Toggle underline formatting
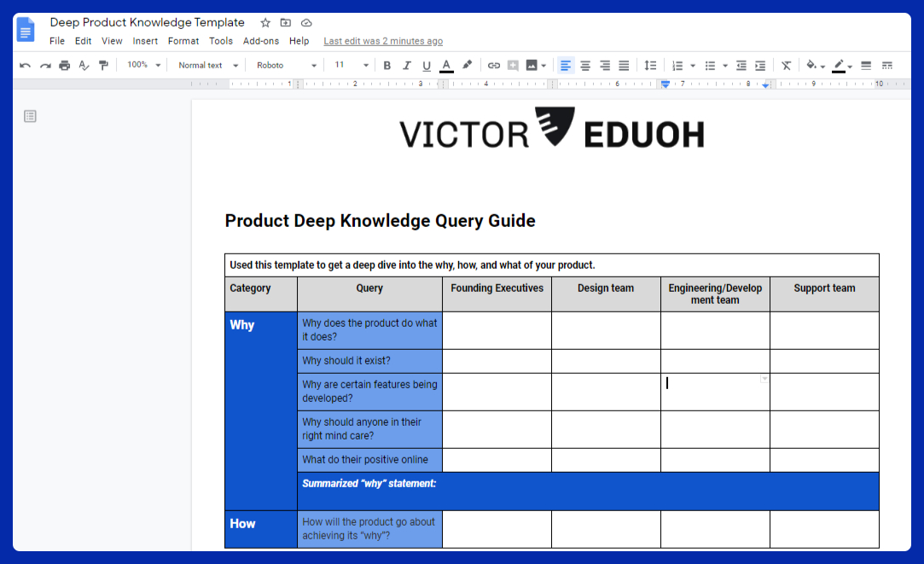The image size is (924, 564). point(426,66)
